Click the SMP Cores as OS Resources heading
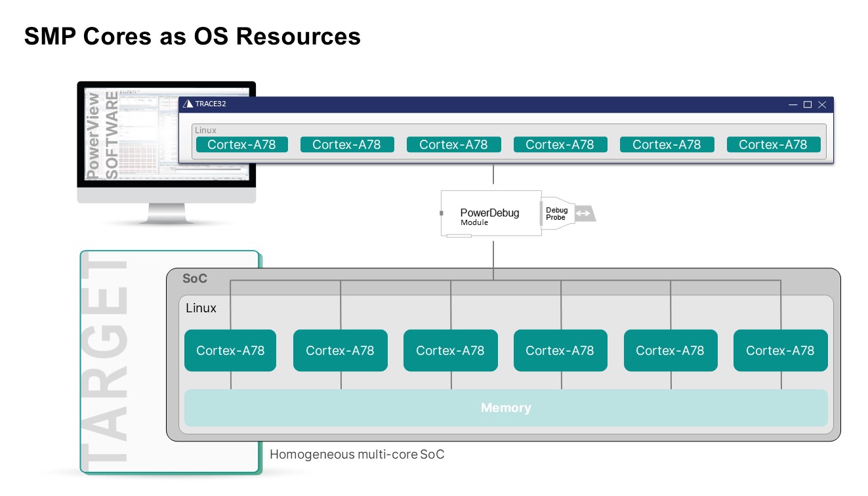 point(192,37)
